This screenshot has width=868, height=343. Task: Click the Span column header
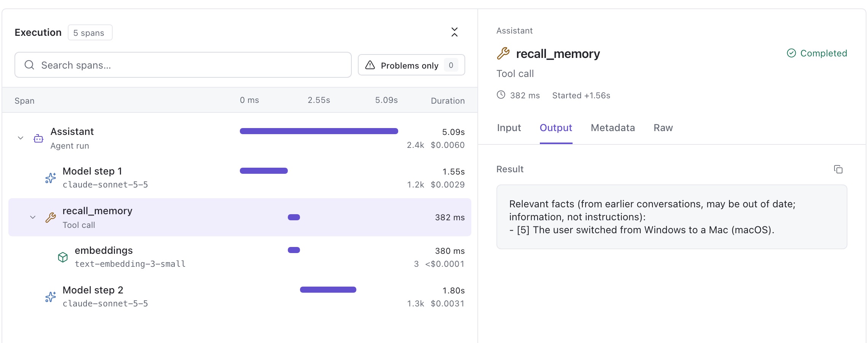24,101
